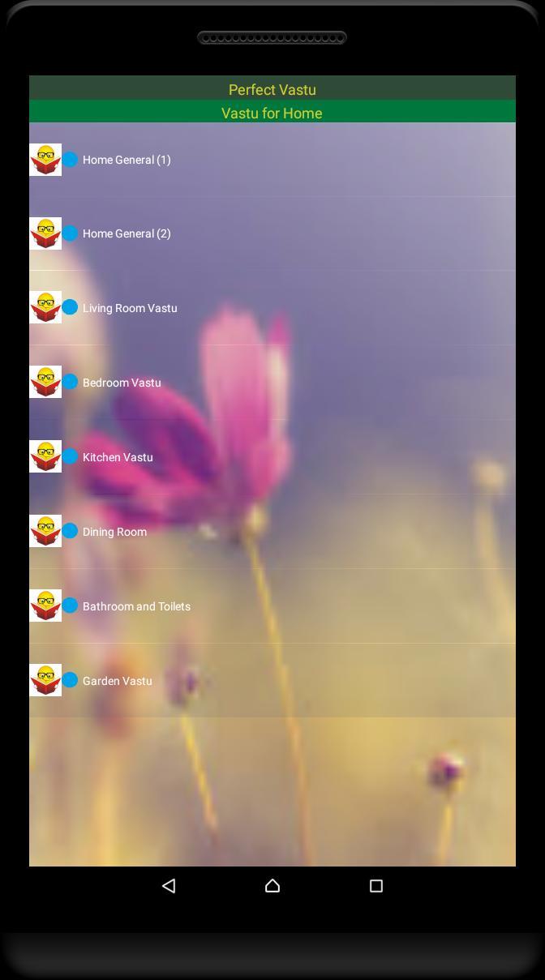Tap the Perfect Vastu title bar
This screenshot has width=545, height=980.
point(272,88)
